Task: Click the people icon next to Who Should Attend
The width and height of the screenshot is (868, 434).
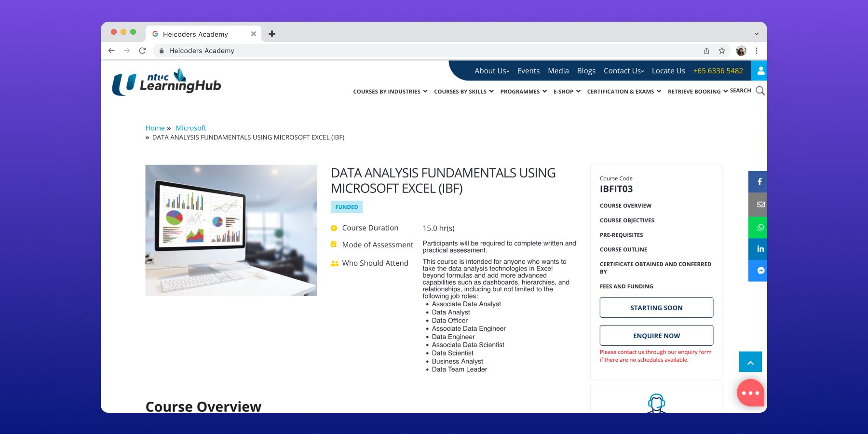Action: click(x=335, y=263)
